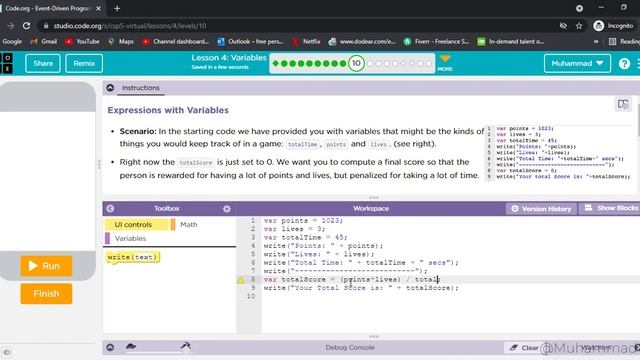The width and height of the screenshot is (640, 360).
Task: Click the warning icon on line 8
Action: point(240,280)
